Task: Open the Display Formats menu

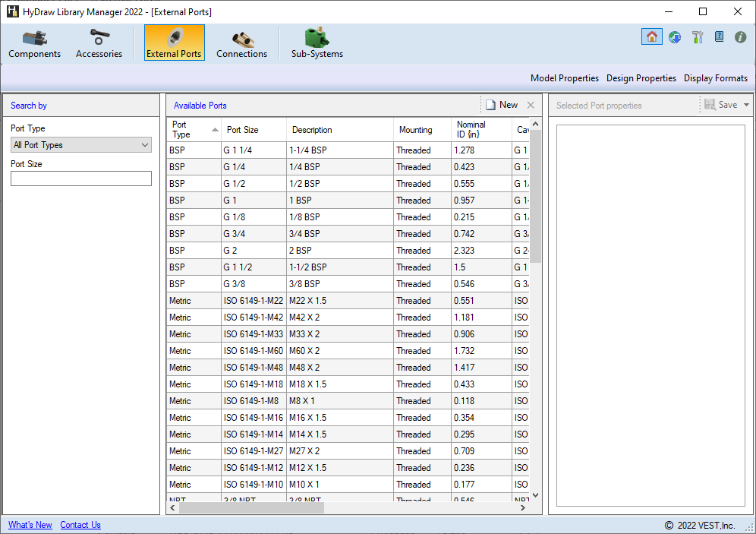Action: [x=715, y=78]
